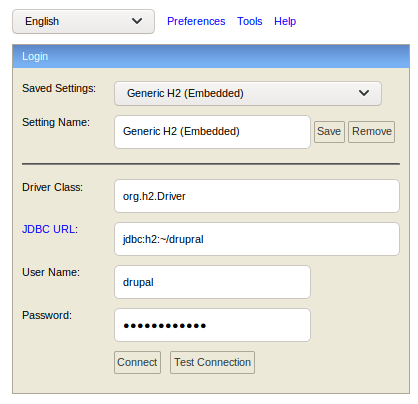418x404 pixels.
Task: Click the Login panel header
Action: click(211, 56)
